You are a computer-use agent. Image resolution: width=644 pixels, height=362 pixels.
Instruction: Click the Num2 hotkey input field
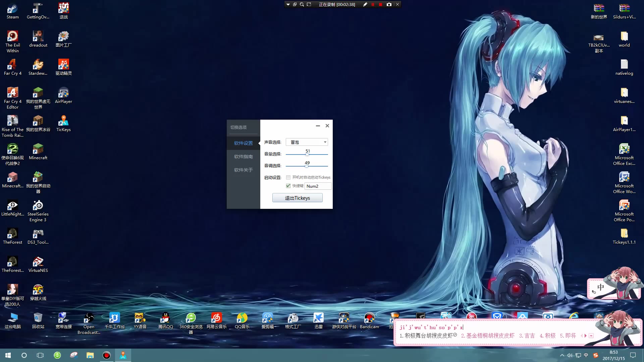click(318, 186)
